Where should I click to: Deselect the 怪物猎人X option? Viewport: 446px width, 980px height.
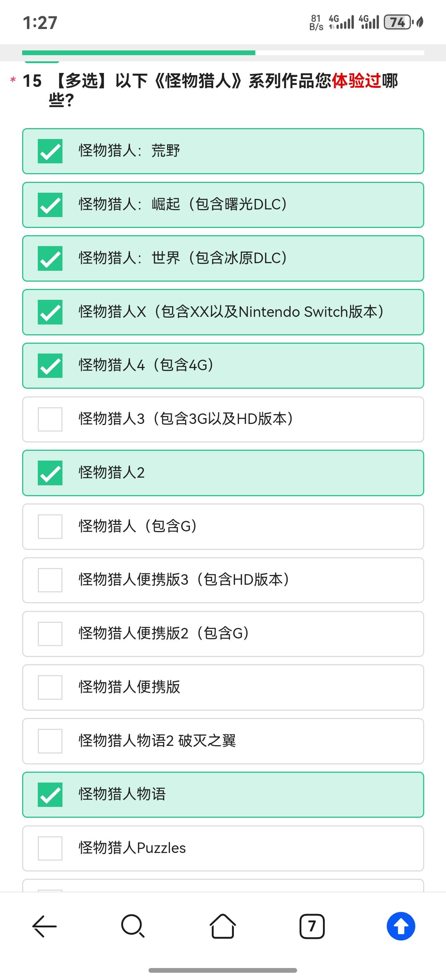(x=223, y=312)
